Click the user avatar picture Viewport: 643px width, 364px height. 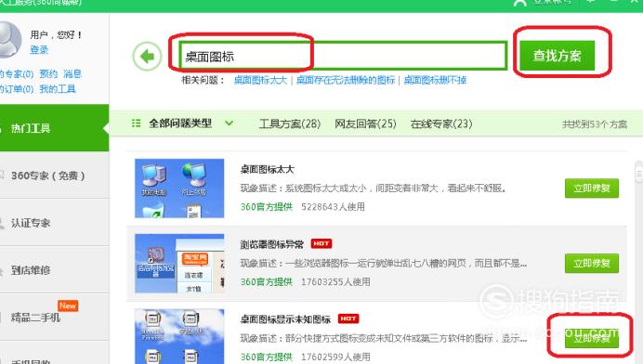click(8, 40)
